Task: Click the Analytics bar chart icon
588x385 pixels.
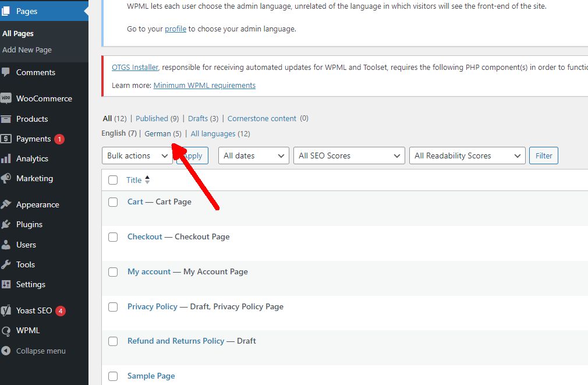Action: tap(6, 158)
